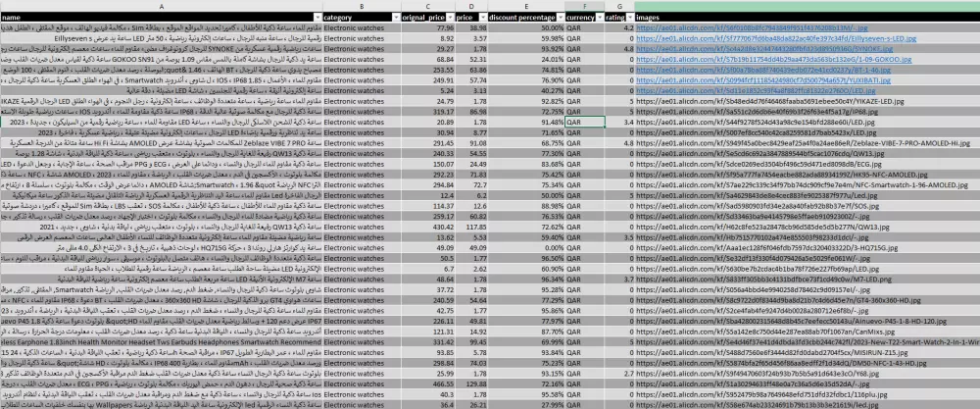The width and height of the screenshot is (980, 409).
Task: Open the category column filter dropdown
Action: (396, 18)
